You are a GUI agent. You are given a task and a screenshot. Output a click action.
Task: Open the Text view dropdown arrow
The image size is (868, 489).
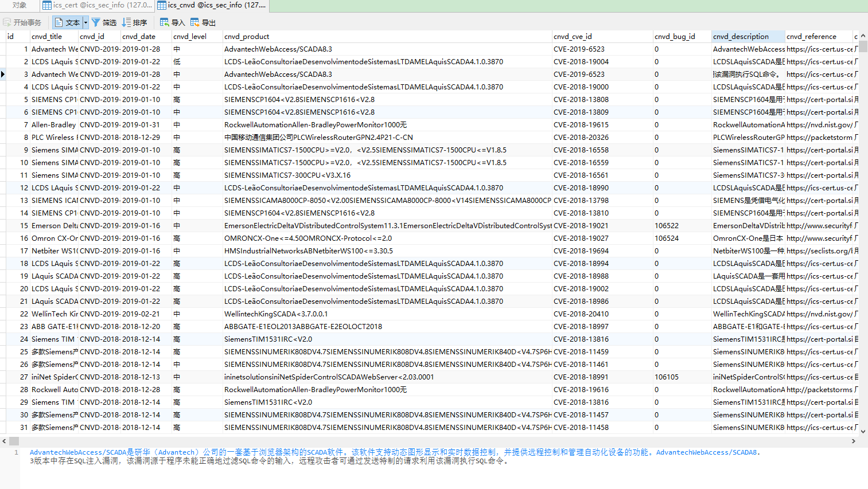pyautogui.click(x=85, y=22)
